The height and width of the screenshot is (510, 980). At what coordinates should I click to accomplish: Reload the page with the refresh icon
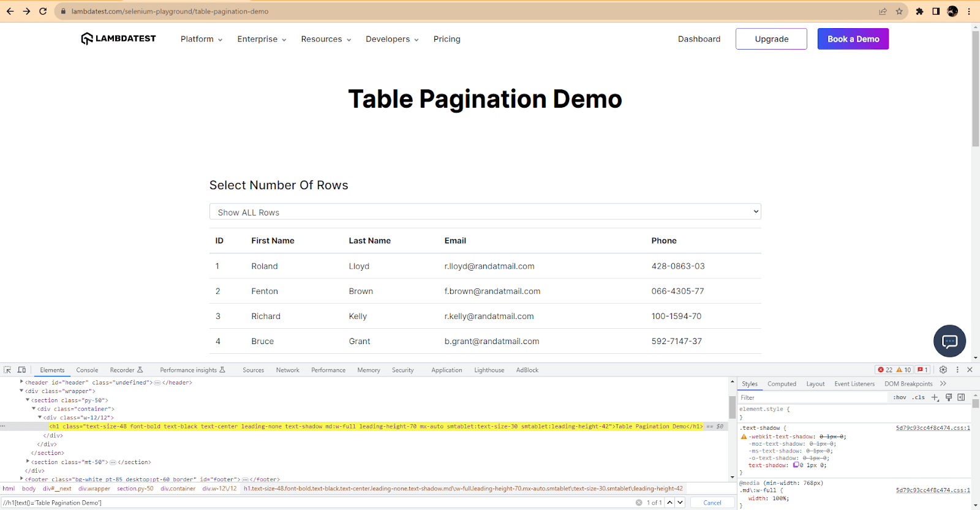click(x=43, y=11)
